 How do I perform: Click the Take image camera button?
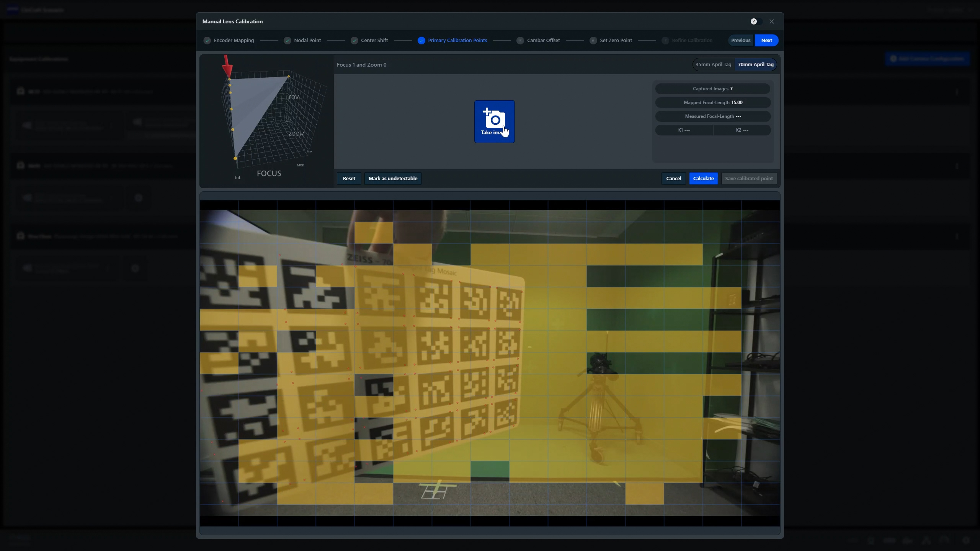pos(494,122)
